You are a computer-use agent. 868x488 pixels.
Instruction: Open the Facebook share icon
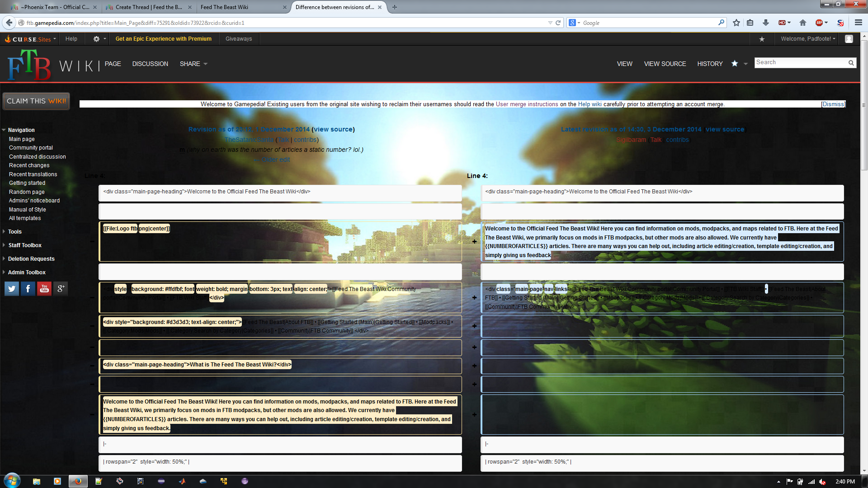[x=28, y=288]
